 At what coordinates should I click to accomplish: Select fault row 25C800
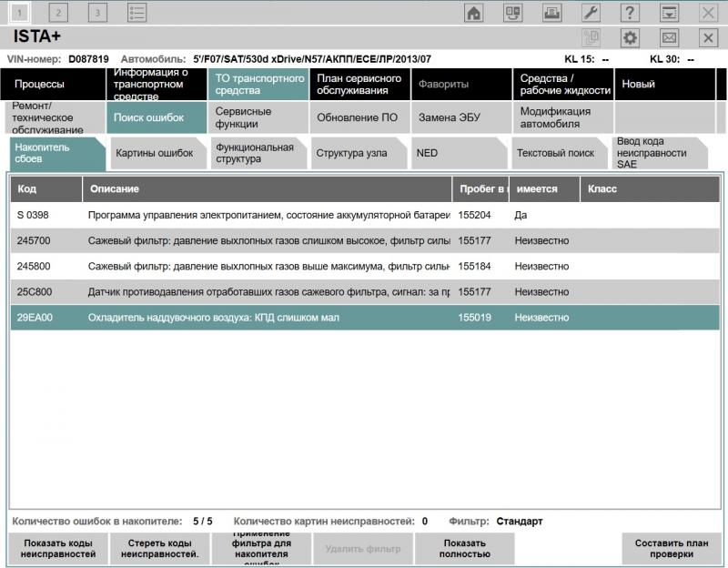click(365, 291)
